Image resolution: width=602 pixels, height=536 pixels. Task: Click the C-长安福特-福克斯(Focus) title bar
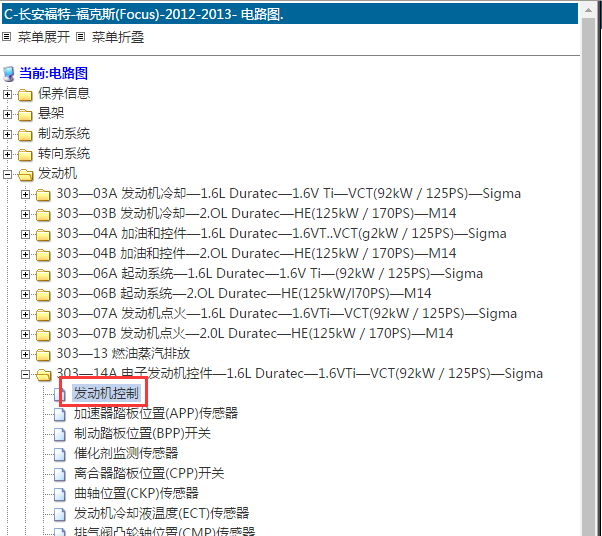pos(290,14)
